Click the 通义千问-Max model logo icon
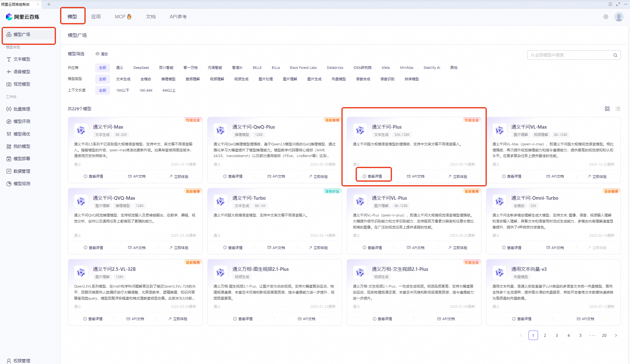This screenshot has height=364, width=630. (x=81, y=130)
